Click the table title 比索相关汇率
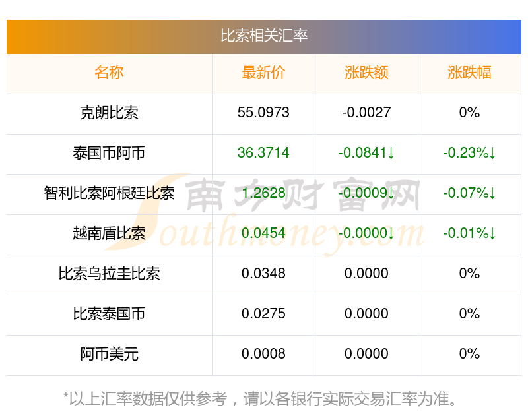Screen dimensions: 528x420 coord(264,36)
